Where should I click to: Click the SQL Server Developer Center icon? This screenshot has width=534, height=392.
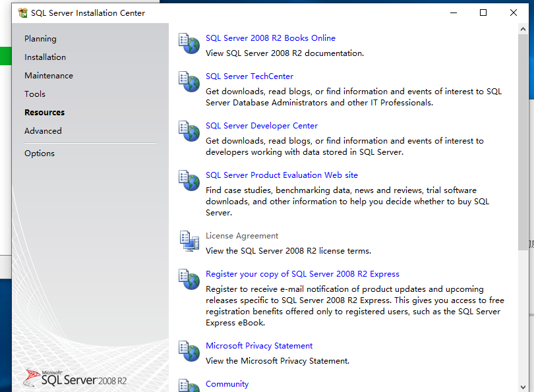click(x=189, y=131)
